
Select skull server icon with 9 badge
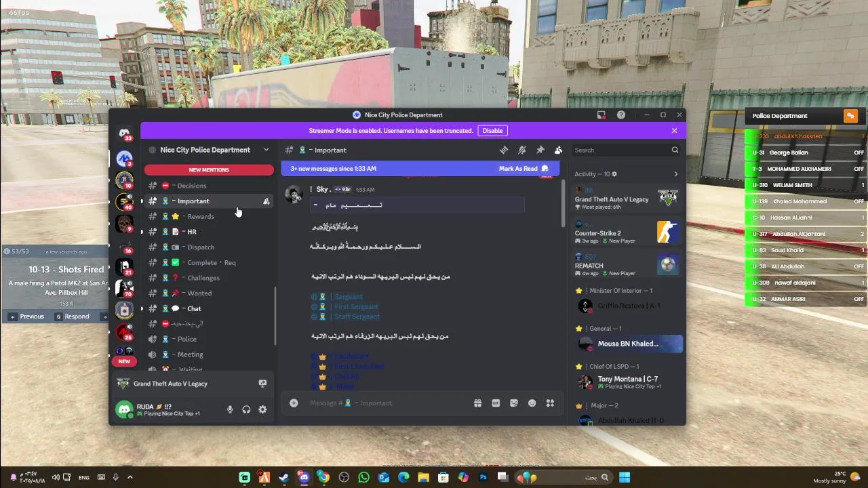tap(124, 223)
